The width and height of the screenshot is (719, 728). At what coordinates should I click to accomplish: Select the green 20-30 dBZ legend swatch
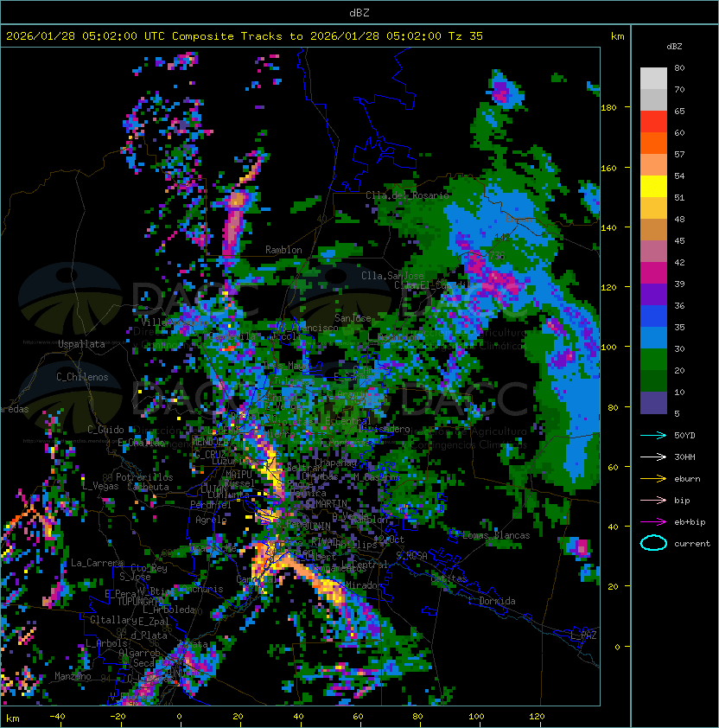653,360
